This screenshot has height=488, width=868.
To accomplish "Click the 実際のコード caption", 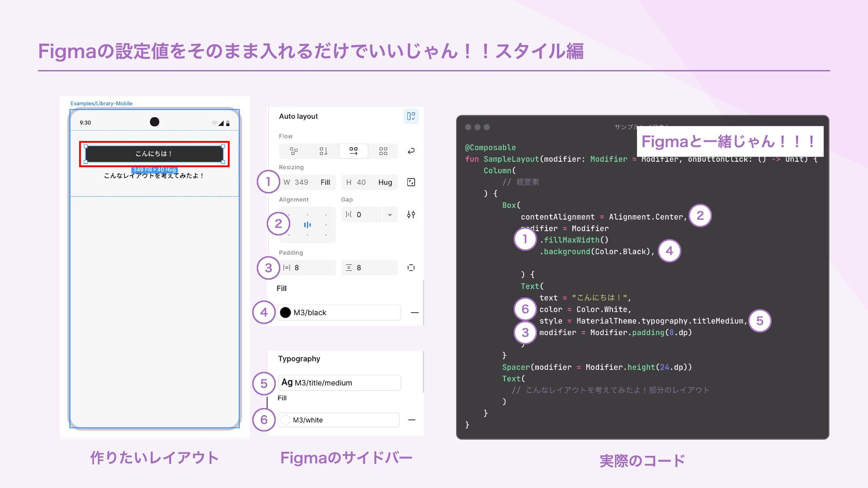I will point(642,461).
